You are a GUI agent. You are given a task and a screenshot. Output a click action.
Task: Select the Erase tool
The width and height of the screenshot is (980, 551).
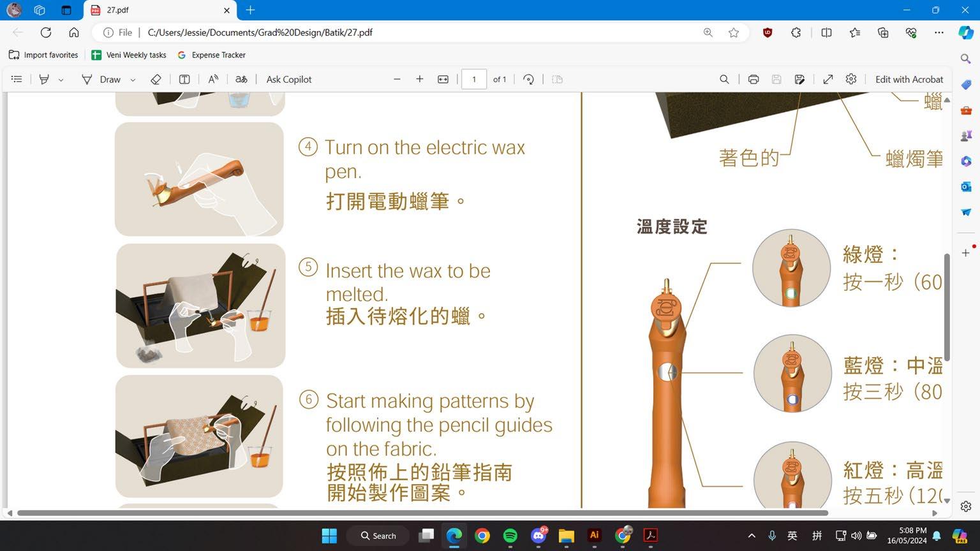click(156, 79)
